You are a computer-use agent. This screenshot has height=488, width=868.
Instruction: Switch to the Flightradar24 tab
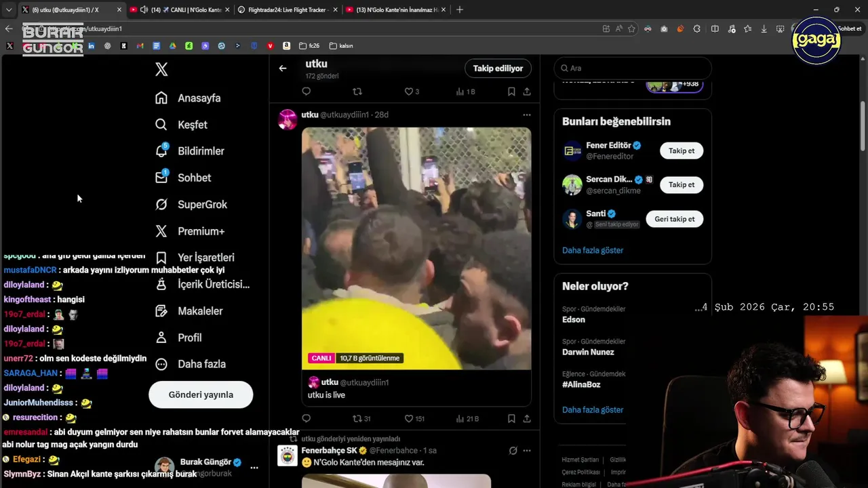coord(287,9)
